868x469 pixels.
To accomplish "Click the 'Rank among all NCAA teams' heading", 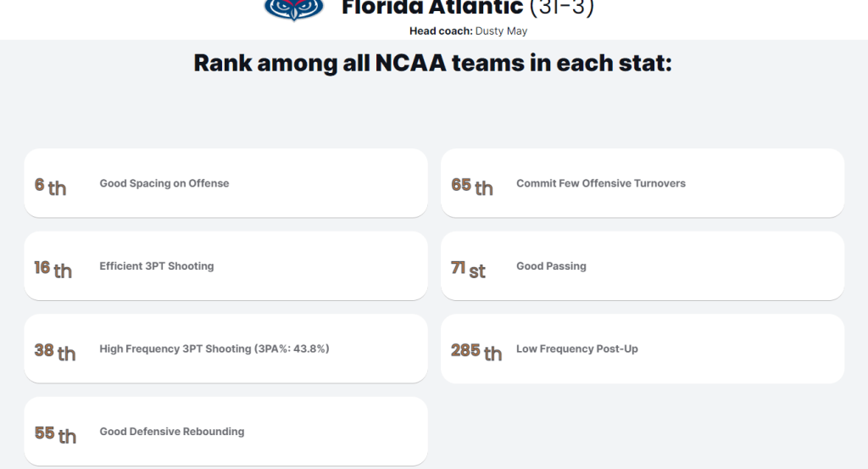I will [433, 64].
